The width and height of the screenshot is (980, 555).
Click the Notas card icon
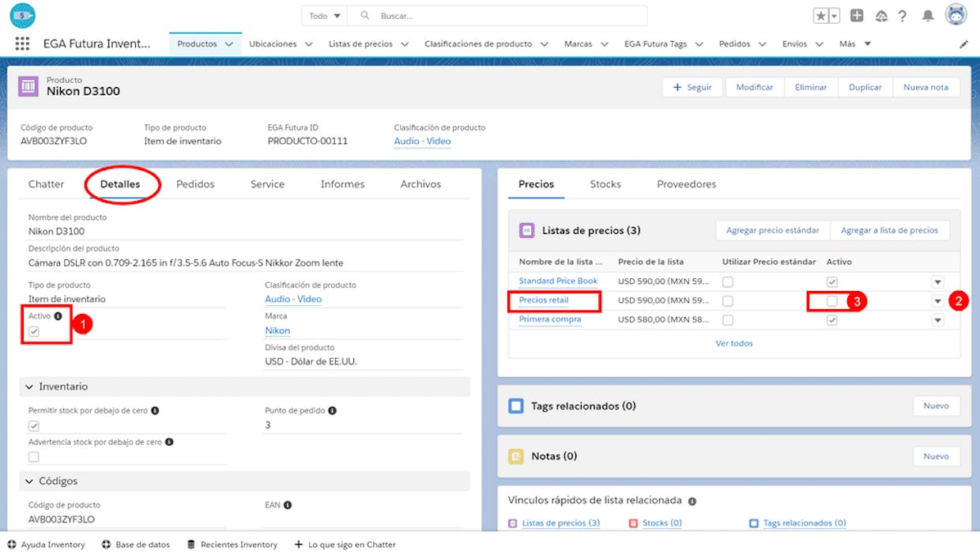click(x=516, y=456)
